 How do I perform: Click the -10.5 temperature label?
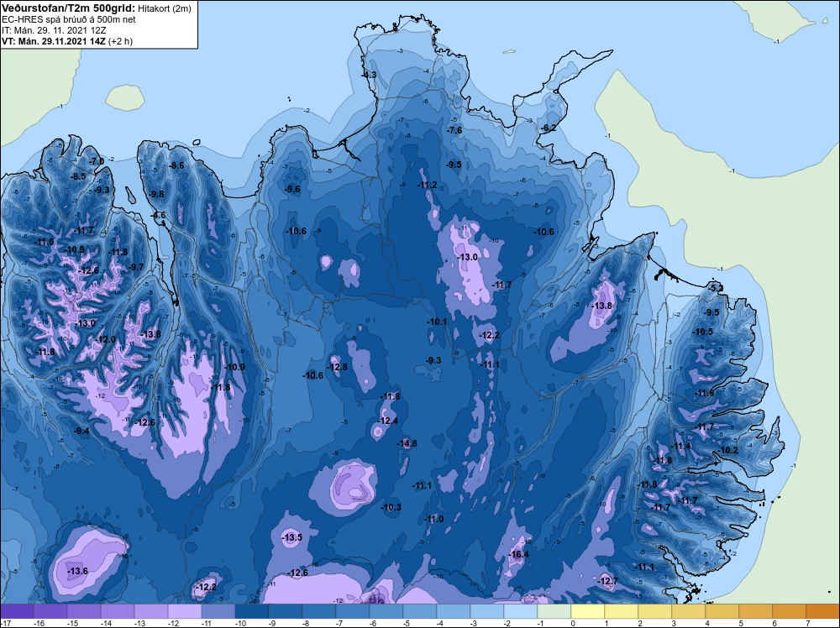[703, 332]
